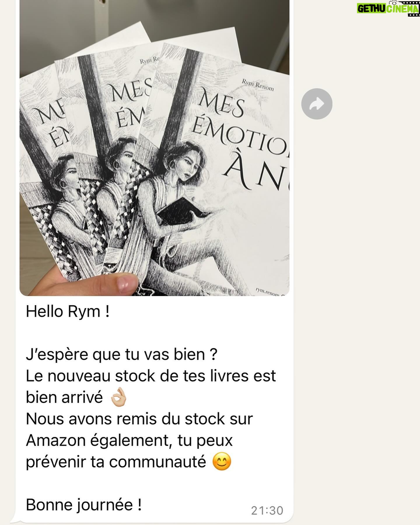This screenshot has height=525, width=420.
Task: Tap the 'Nous avons remis du stock sur' line
Action: [x=139, y=419]
